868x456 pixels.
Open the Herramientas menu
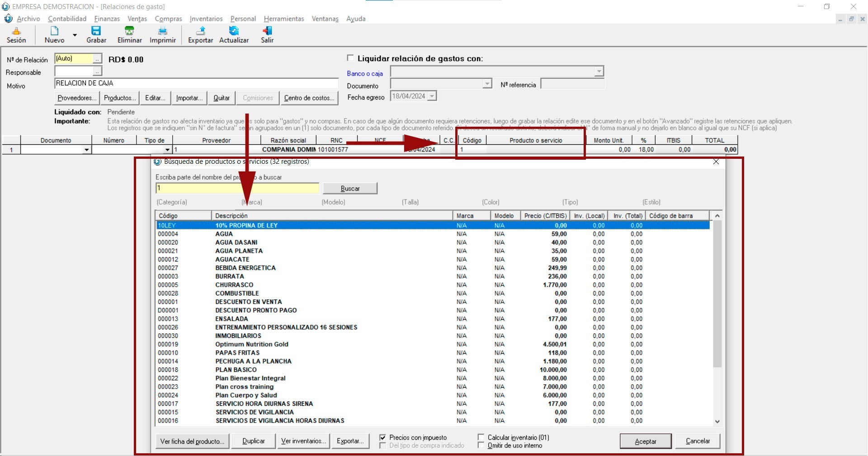tap(283, 19)
